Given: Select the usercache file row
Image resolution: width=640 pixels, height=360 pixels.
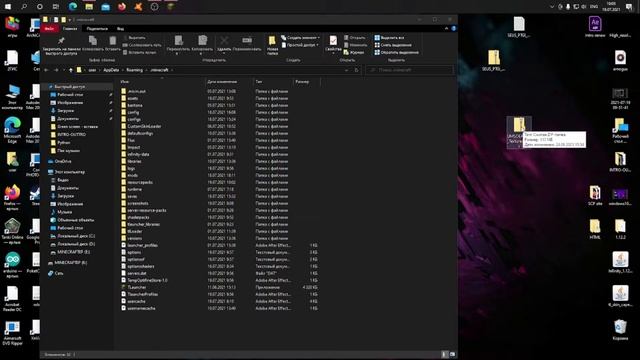Looking at the screenshot, I should pos(219,301).
